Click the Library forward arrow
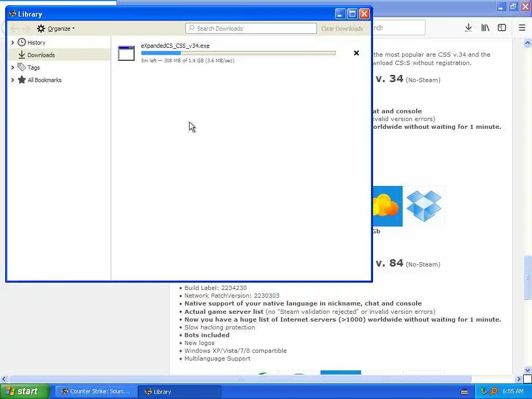This screenshot has width=532, height=399. click(x=26, y=29)
